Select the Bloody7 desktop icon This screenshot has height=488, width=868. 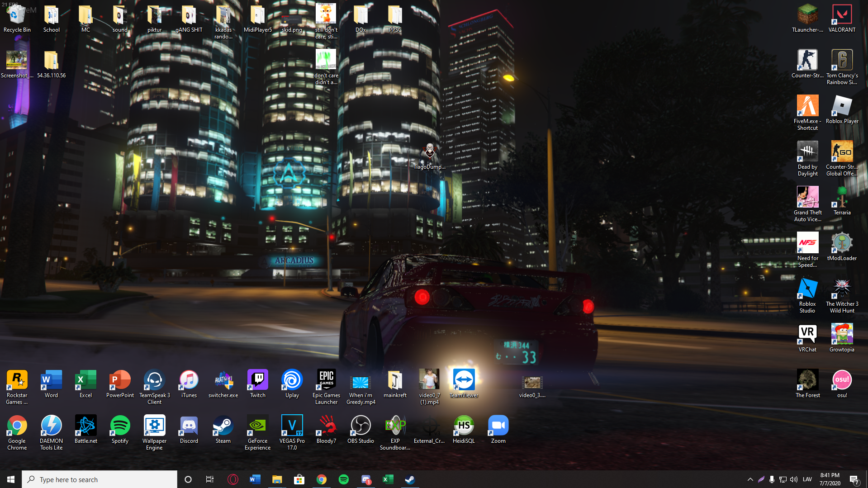(x=327, y=430)
